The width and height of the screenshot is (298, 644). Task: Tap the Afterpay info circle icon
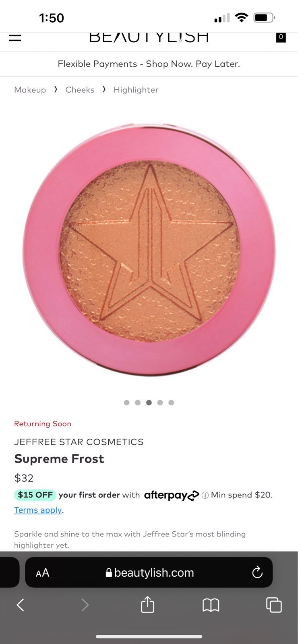click(205, 495)
